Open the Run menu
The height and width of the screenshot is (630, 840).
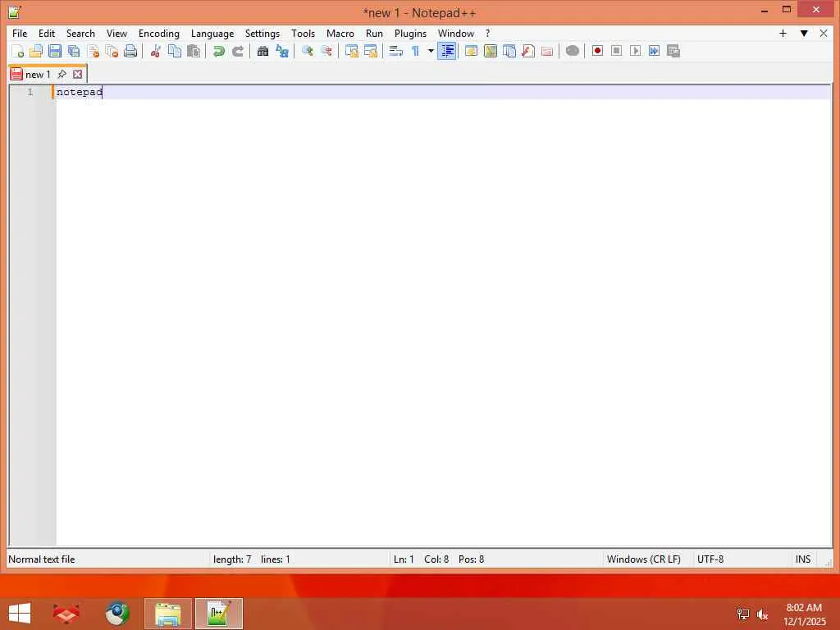click(374, 33)
